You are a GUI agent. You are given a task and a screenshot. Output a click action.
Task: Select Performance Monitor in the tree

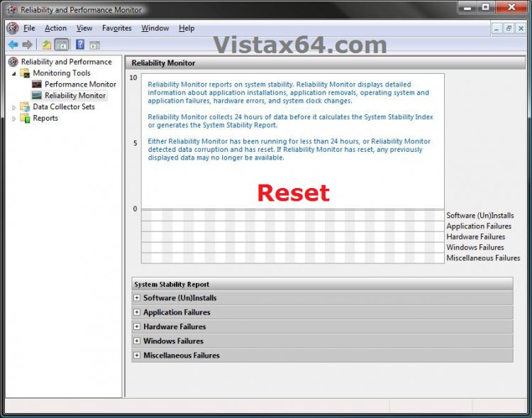click(80, 84)
